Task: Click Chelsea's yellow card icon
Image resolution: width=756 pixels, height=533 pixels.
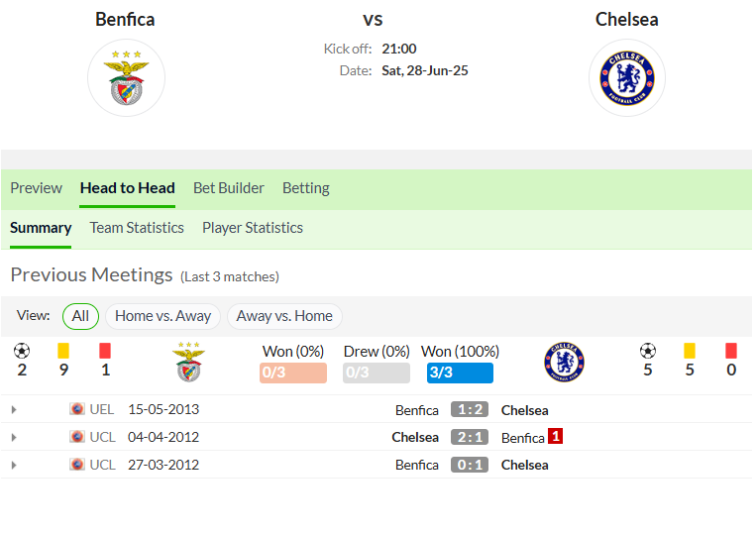Action: tap(690, 351)
